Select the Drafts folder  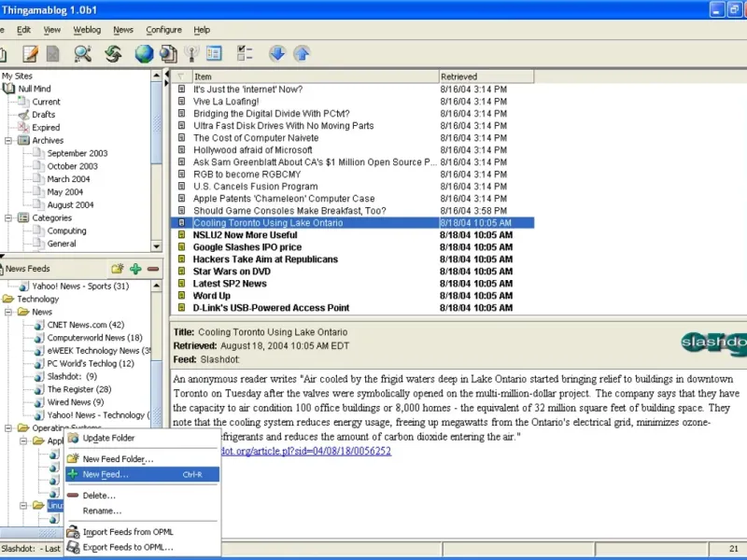click(43, 115)
